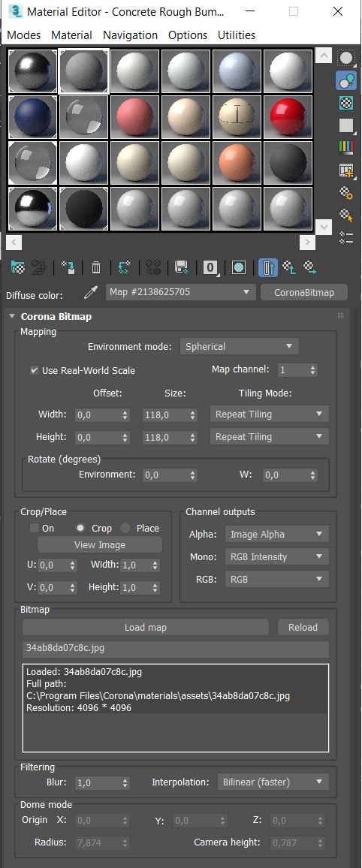Open the Mono RGB Intensity dropdown
The image size is (362, 868).
click(277, 557)
